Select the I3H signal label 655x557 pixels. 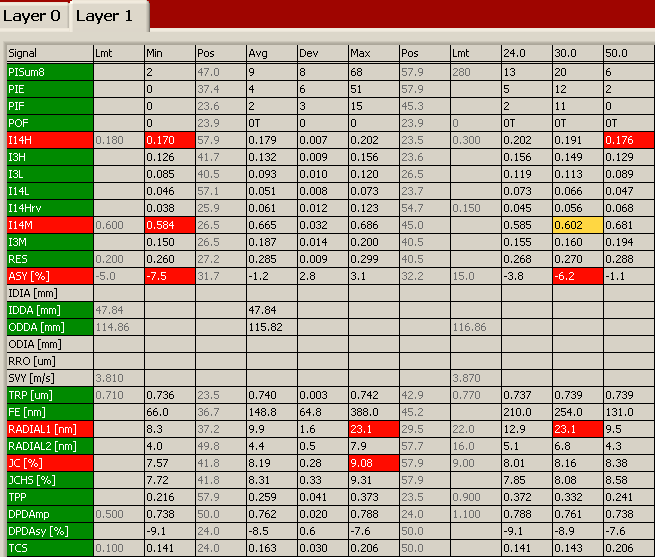[50, 157]
